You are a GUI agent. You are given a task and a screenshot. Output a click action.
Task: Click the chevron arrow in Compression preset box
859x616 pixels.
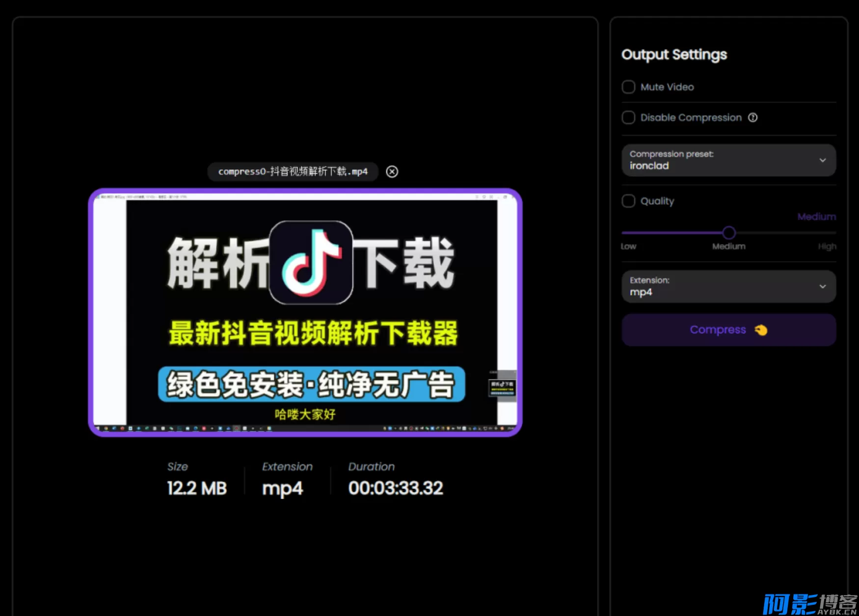(x=822, y=161)
